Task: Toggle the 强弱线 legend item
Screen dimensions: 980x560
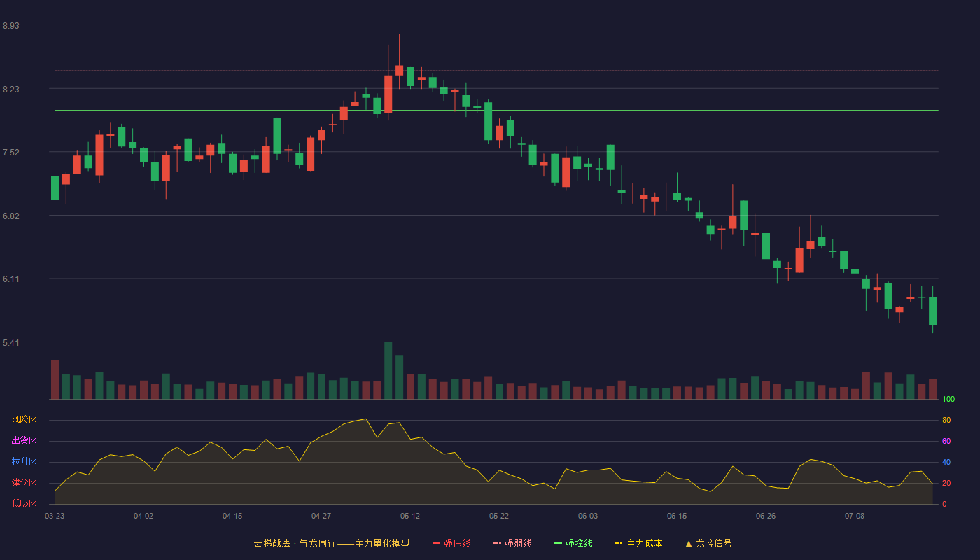Action: (x=512, y=543)
